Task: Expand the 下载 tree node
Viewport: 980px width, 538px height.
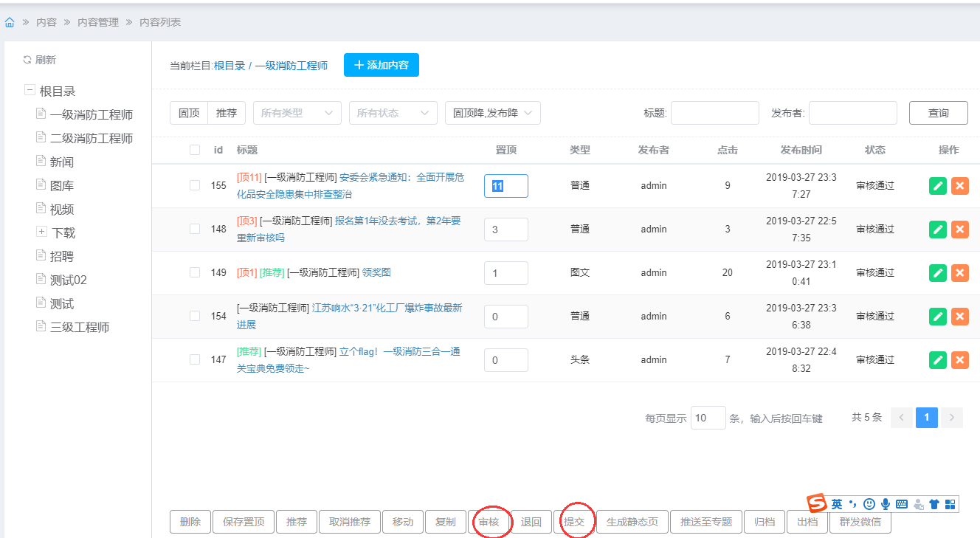Action: [41, 232]
